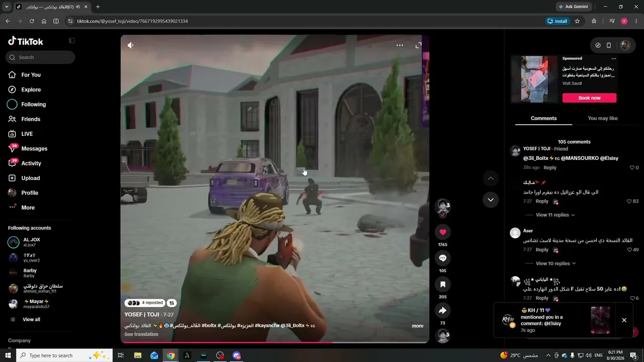Seek the video using the progress bar
This screenshot has height=362, width=644.
pos(275,342)
